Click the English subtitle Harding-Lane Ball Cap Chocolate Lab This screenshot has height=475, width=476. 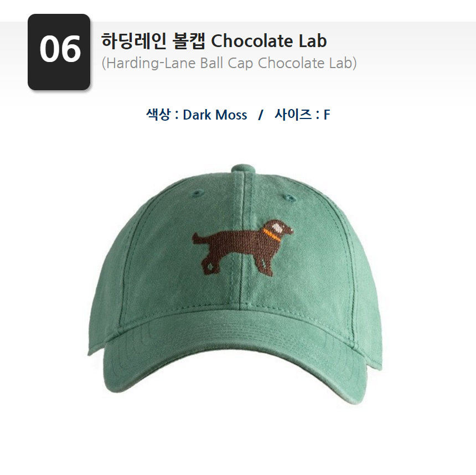point(229,63)
